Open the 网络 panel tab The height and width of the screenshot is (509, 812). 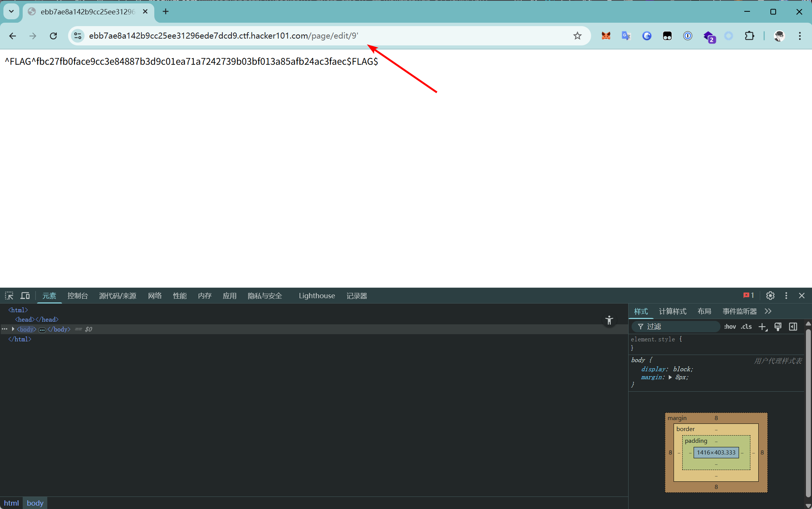tap(155, 296)
